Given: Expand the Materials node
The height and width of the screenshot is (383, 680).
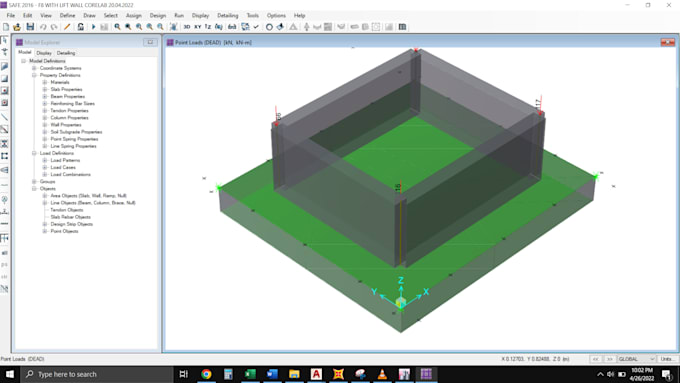Looking at the screenshot, I should pos(45,82).
